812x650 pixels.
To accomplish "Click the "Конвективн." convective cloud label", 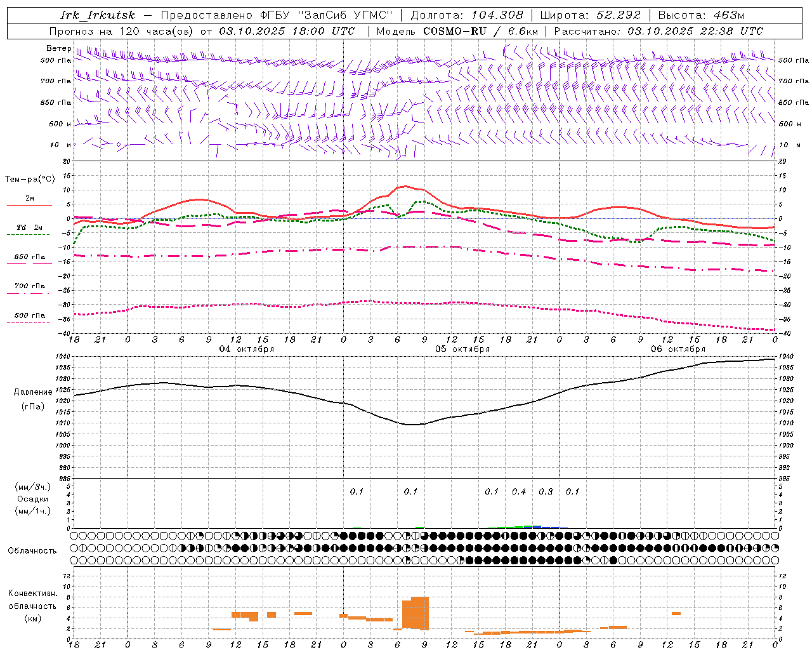I will [32, 594].
